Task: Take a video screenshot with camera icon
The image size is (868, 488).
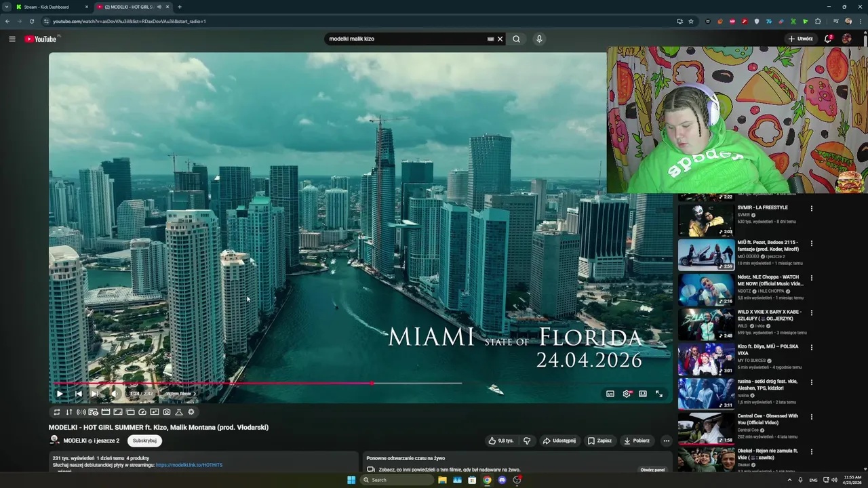Action: click(167, 412)
